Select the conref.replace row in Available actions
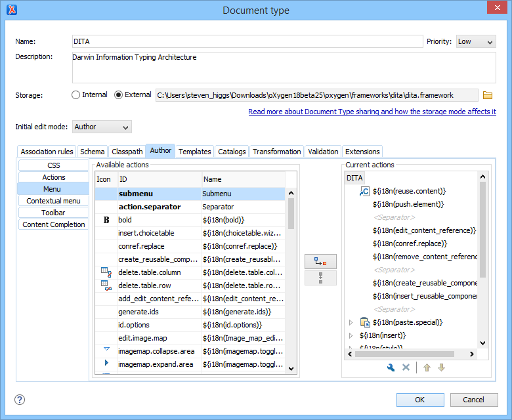This screenshot has height=420, width=512. (190, 246)
